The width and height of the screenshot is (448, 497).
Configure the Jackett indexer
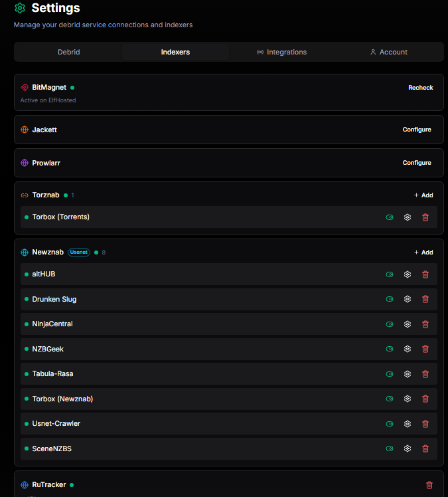pos(417,130)
